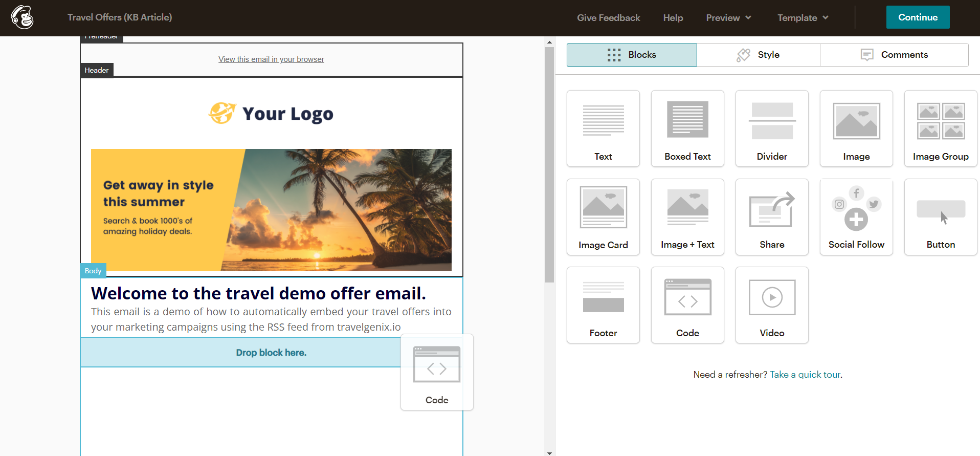Choose the Footer block
Viewport: 980px width, 456px height.
click(603, 305)
